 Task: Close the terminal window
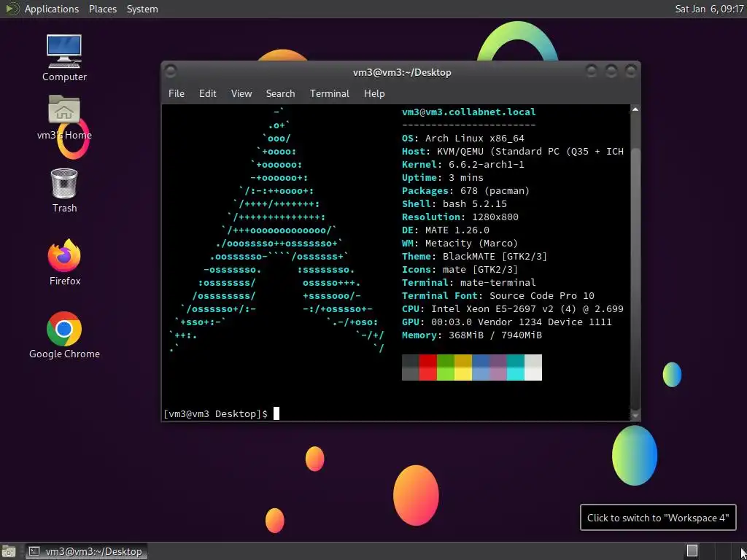[x=631, y=71]
